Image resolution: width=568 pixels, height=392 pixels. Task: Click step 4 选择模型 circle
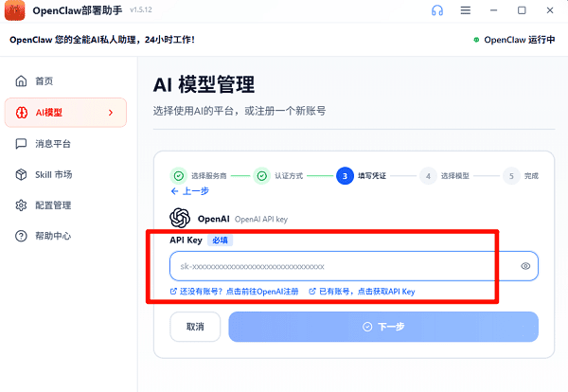(x=428, y=176)
